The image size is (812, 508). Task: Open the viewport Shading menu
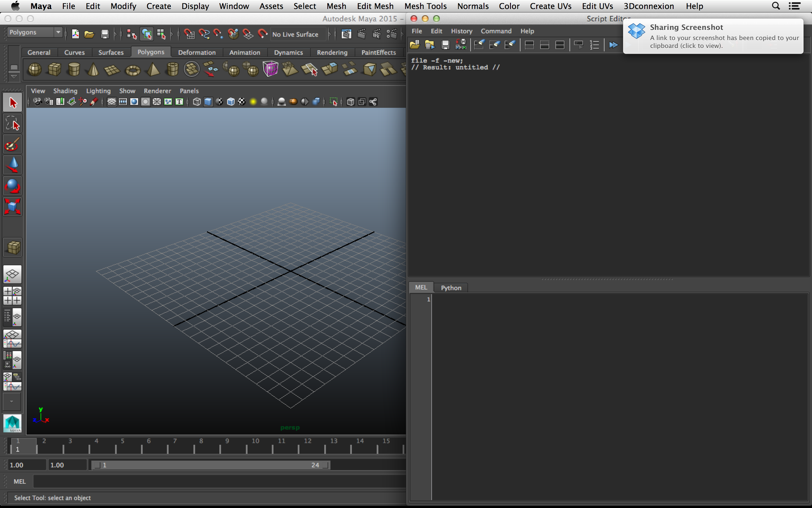point(65,91)
